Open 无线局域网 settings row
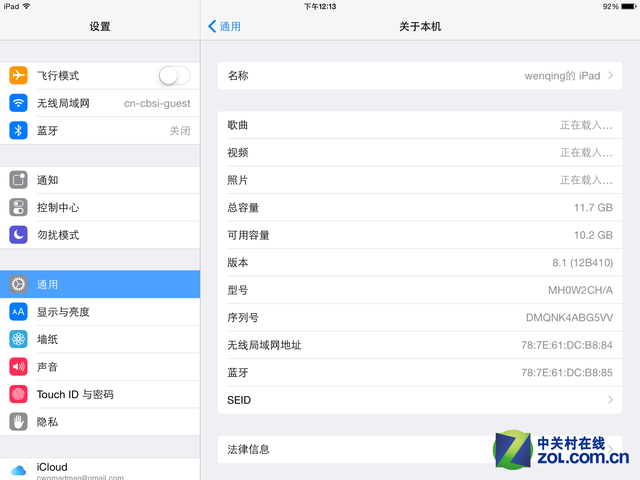The image size is (640, 480). (100, 103)
